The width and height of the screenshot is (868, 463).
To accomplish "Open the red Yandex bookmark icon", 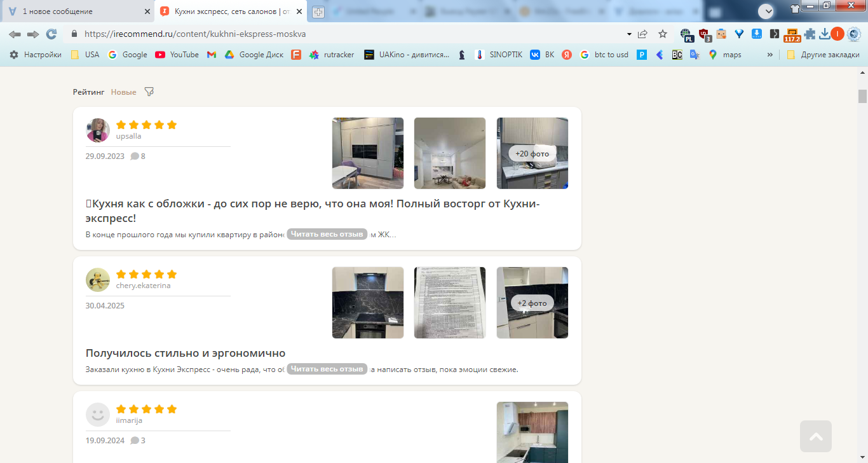I will pos(567,55).
